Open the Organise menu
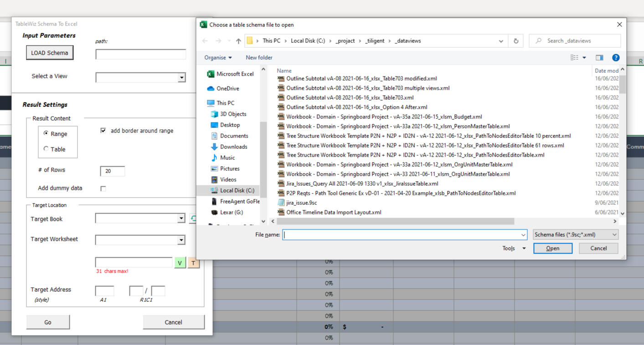Viewport: 644px width, 345px height. (218, 58)
